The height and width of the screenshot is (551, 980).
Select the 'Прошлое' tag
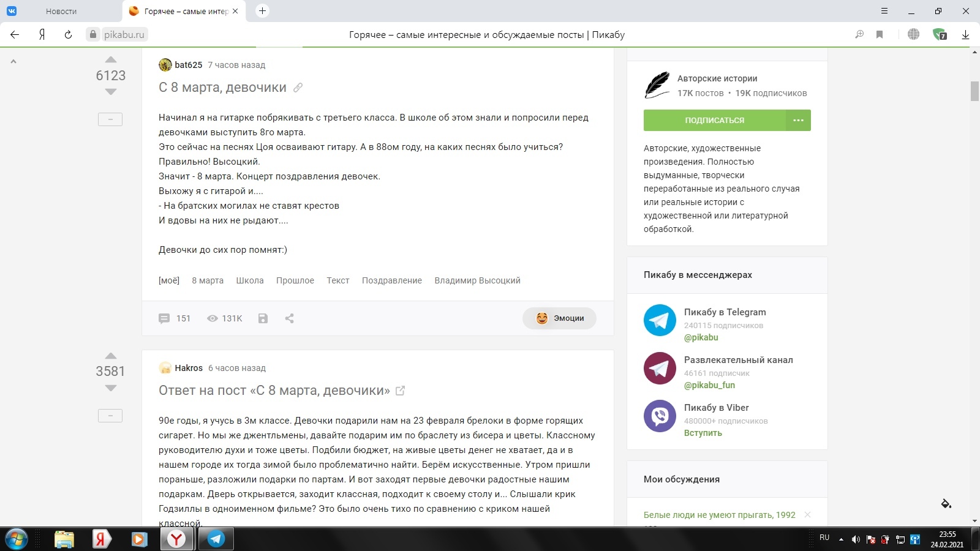click(x=295, y=280)
